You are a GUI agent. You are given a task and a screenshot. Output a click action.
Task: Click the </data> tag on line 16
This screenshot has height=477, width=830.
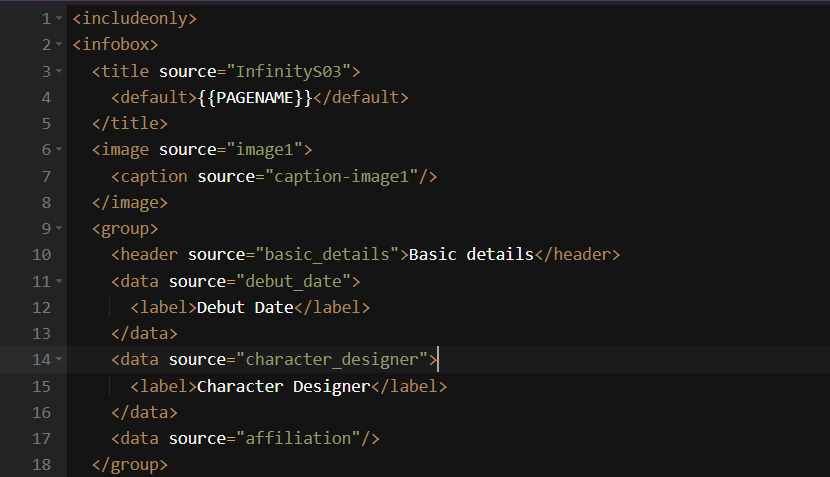click(144, 412)
